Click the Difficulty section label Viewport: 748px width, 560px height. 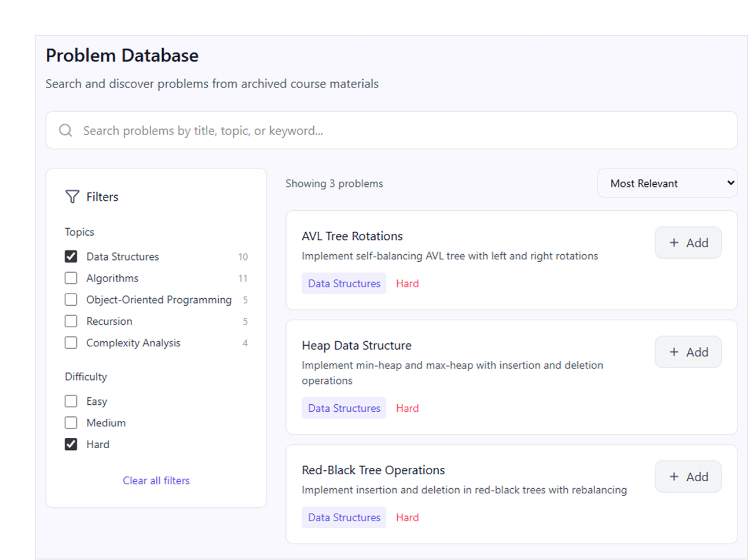pyautogui.click(x=86, y=376)
